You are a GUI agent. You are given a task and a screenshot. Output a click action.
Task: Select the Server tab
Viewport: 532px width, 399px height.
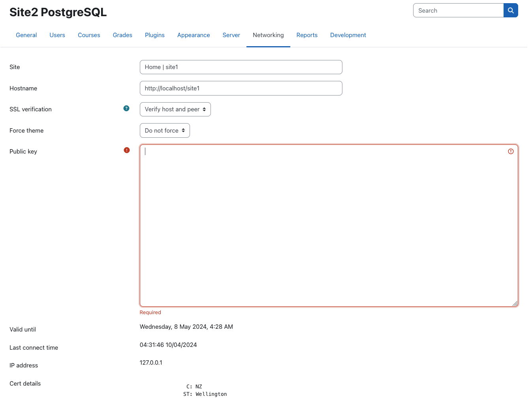(x=231, y=35)
